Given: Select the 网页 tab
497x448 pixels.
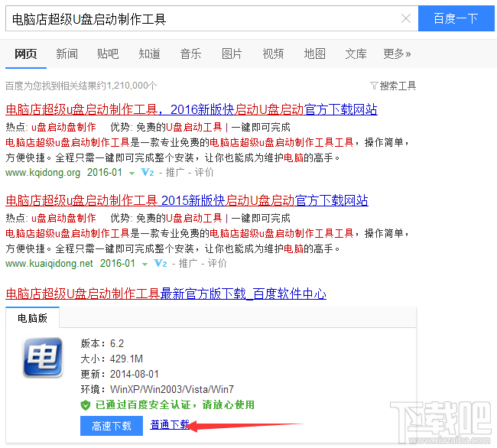Looking at the screenshot, I should [x=26, y=54].
